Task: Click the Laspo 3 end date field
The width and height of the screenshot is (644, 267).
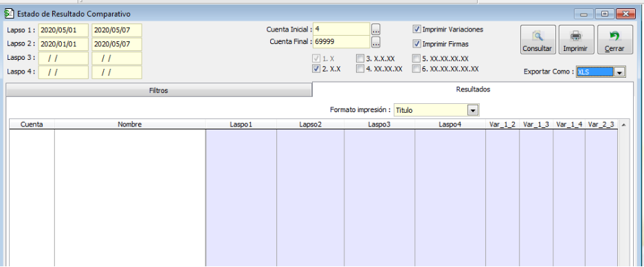Action: (x=117, y=58)
